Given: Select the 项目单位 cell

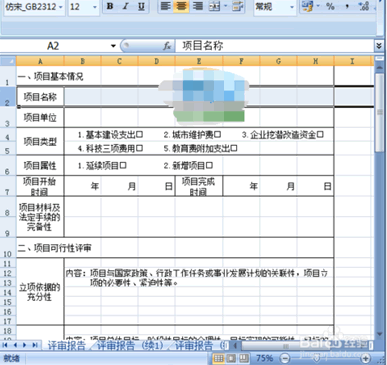Looking at the screenshot, I should coord(40,117).
